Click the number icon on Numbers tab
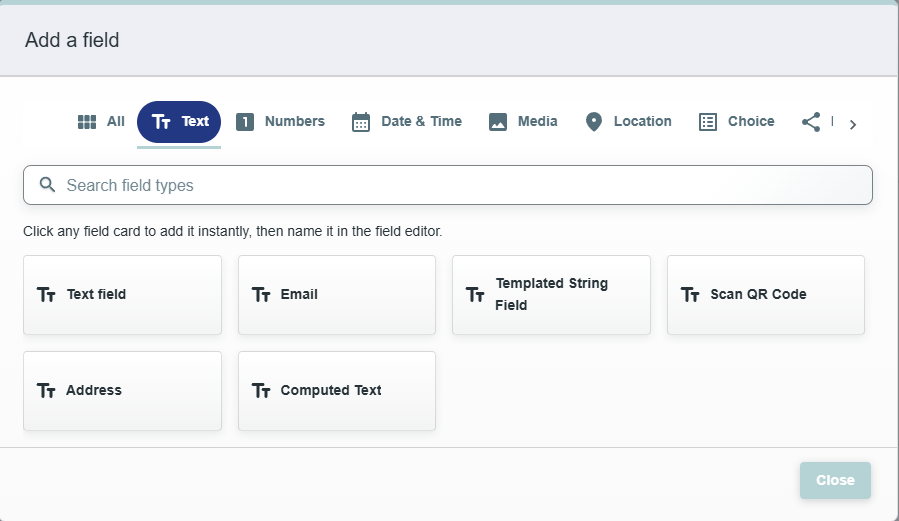The height and width of the screenshot is (521, 899). 245,122
